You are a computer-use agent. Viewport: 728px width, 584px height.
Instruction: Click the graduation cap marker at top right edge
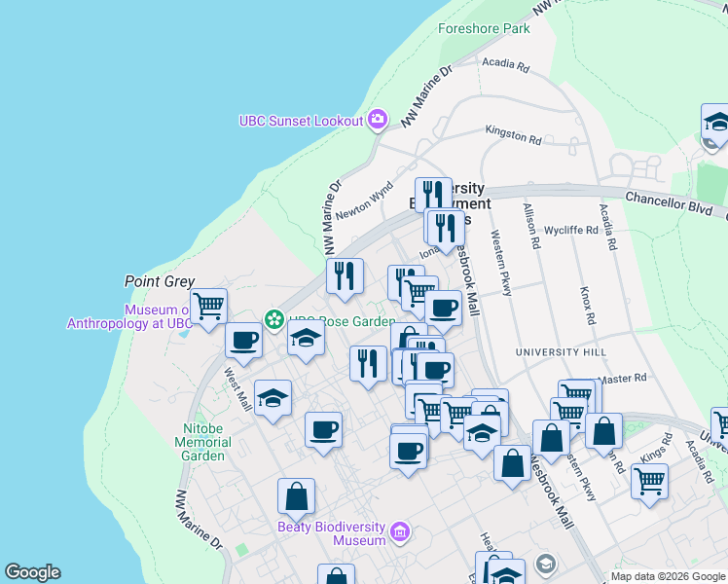pyautogui.click(x=715, y=124)
